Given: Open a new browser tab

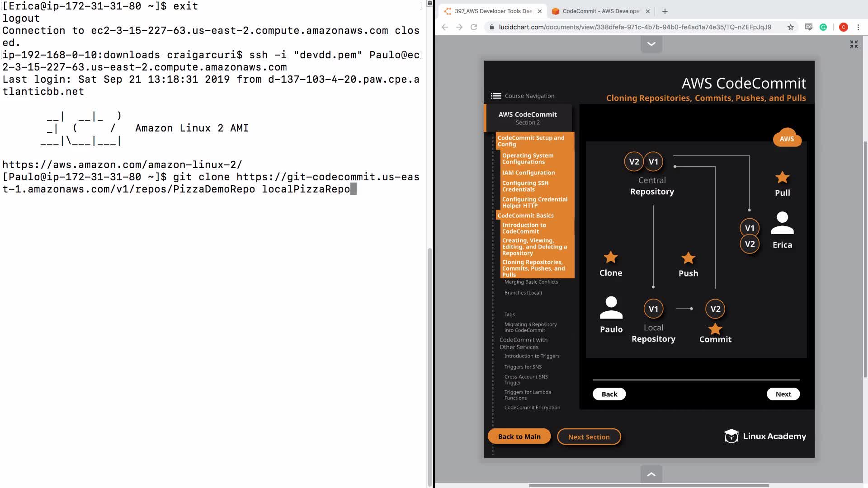Looking at the screenshot, I should (x=665, y=11).
